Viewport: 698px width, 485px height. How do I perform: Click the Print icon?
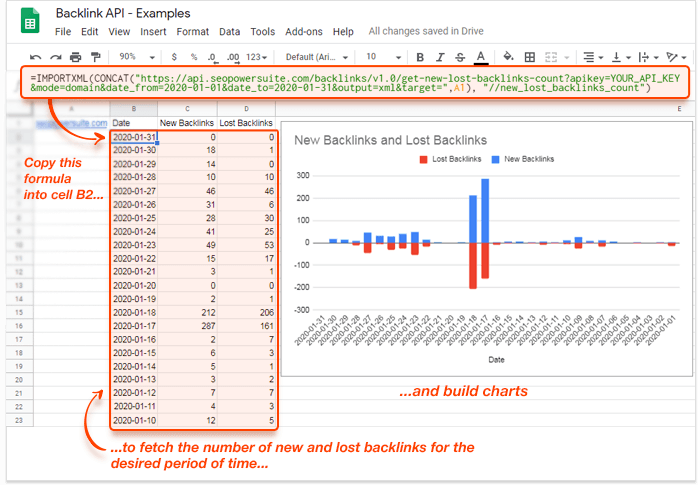click(76, 57)
